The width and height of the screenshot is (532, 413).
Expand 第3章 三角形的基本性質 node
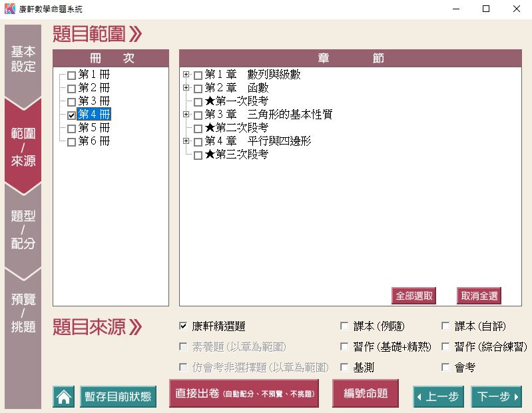pyautogui.click(x=186, y=115)
